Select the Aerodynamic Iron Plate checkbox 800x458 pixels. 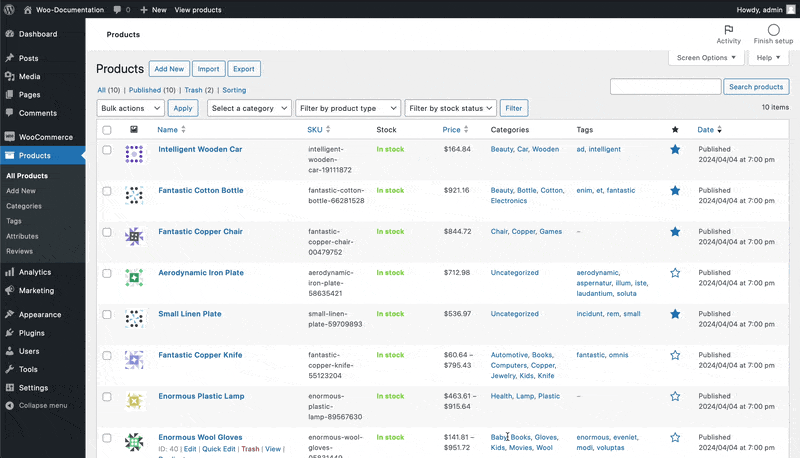pyautogui.click(x=107, y=273)
